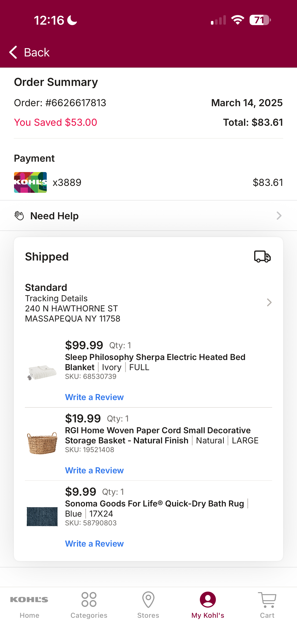Tap the Back label in header
This screenshot has width=297, height=644.
(x=37, y=52)
